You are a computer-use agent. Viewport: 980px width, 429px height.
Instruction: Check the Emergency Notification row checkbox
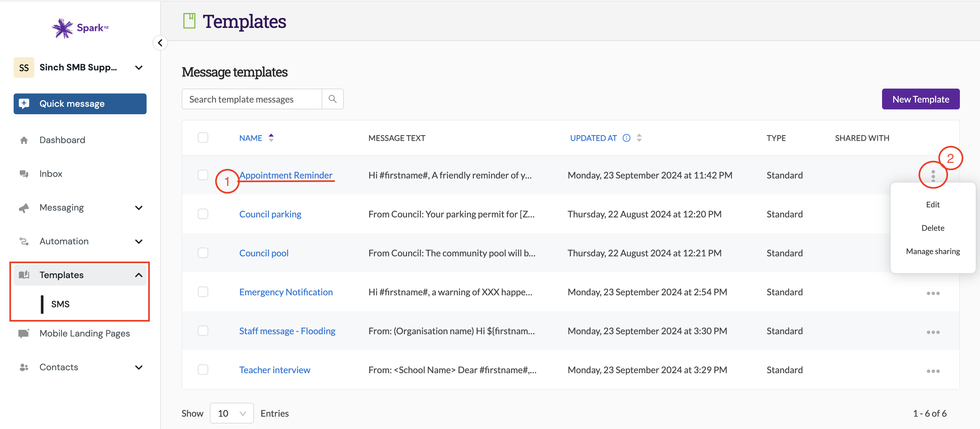(203, 292)
